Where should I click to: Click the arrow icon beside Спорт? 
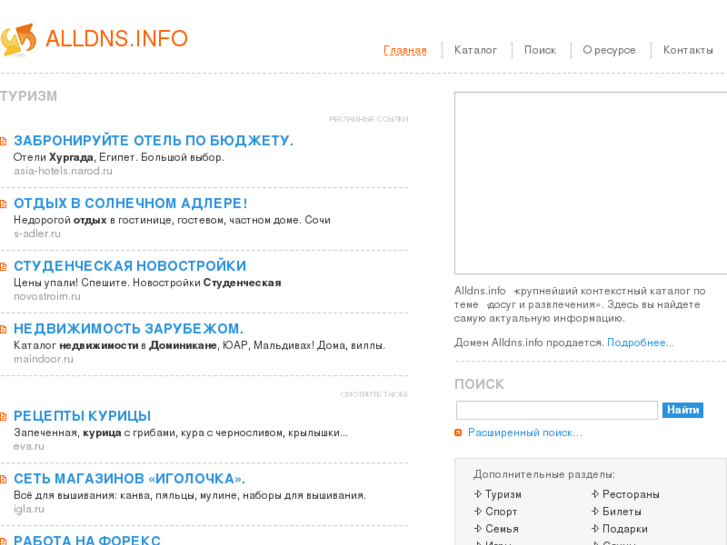(x=478, y=511)
